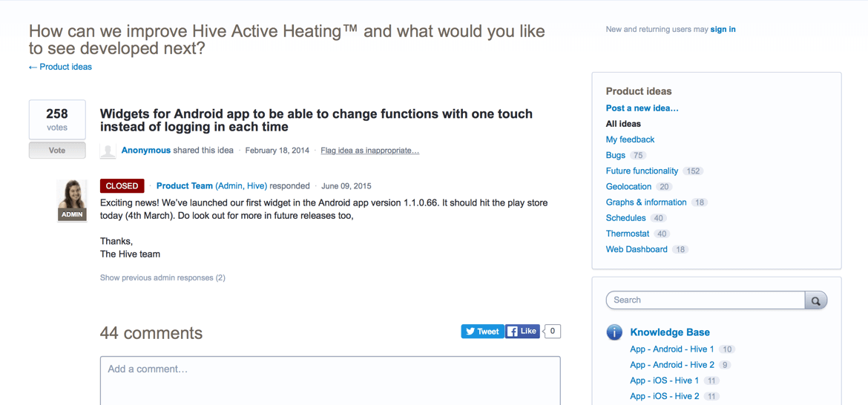Select Future functionality category
The image size is (868, 405).
(x=642, y=171)
